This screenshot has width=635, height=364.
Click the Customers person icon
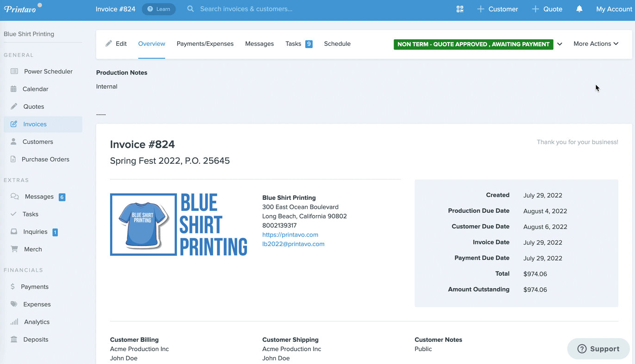pos(13,142)
